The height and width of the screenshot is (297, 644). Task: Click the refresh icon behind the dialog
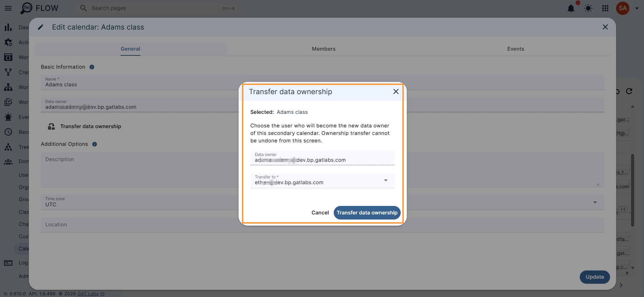[x=629, y=91]
